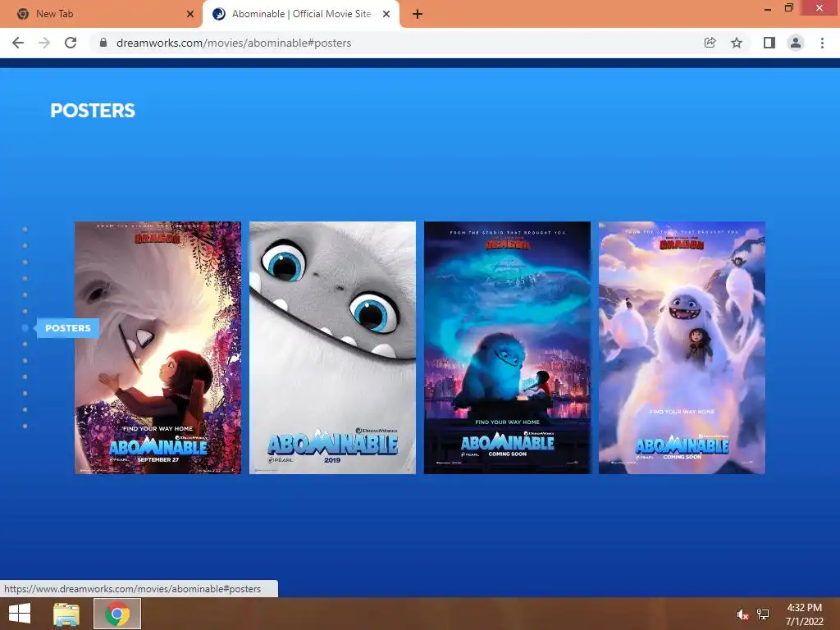Reload the Abominable page

click(x=71, y=43)
